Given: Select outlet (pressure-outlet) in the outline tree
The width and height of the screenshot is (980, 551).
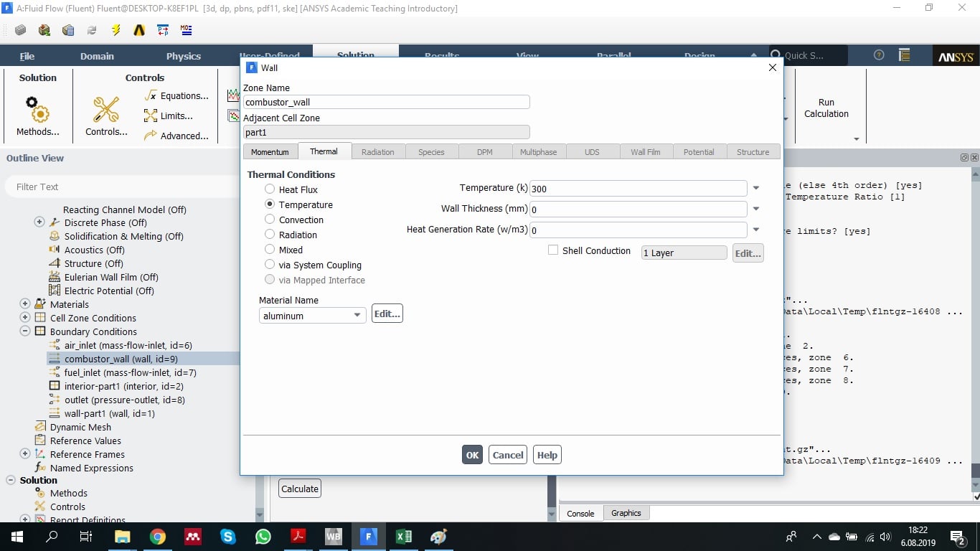Looking at the screenshot, I should point(125,400).
